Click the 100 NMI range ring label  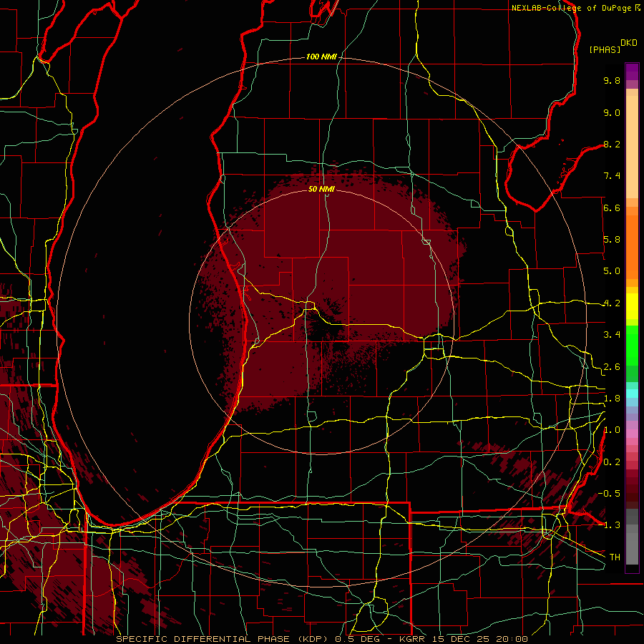coord(321,57)
